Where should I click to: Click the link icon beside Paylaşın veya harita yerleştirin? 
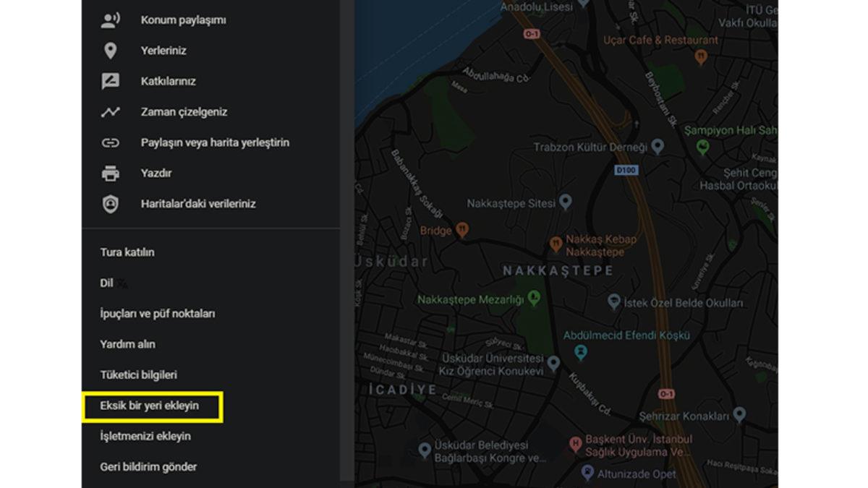109,142
